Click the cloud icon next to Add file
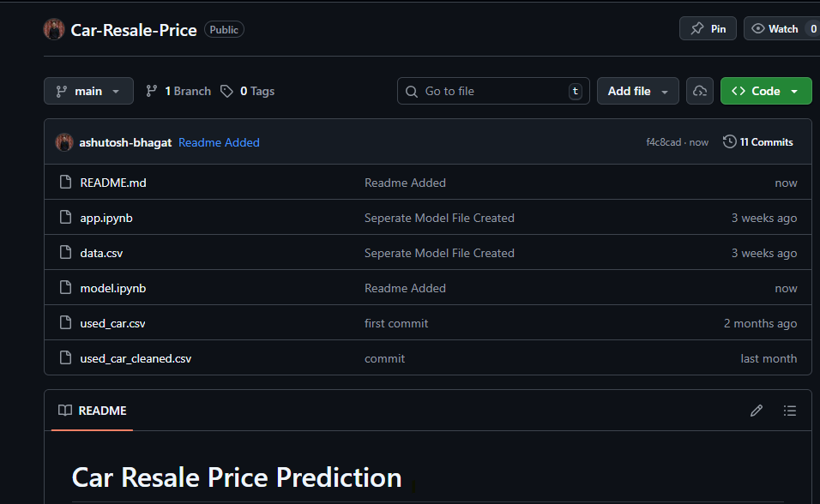 click(x=700, y=91)
